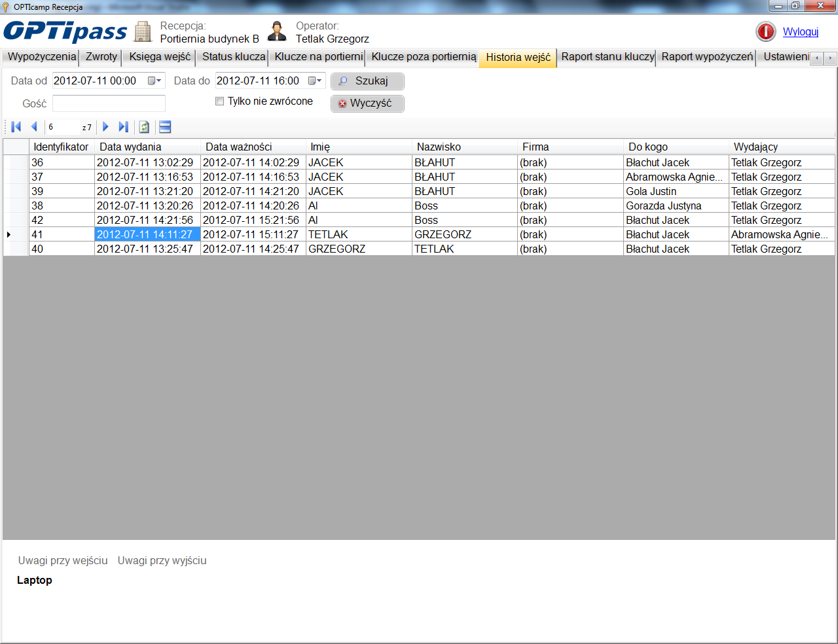Click the blue list view toolbar icon

click(x=165, y=127)
